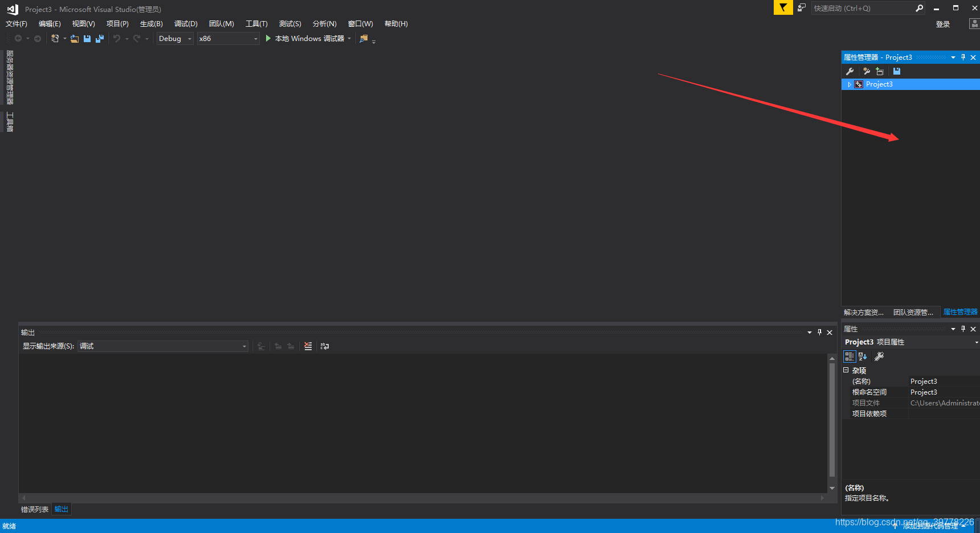
Task: Click the Open File folder icon
Action: click(75, 39)
